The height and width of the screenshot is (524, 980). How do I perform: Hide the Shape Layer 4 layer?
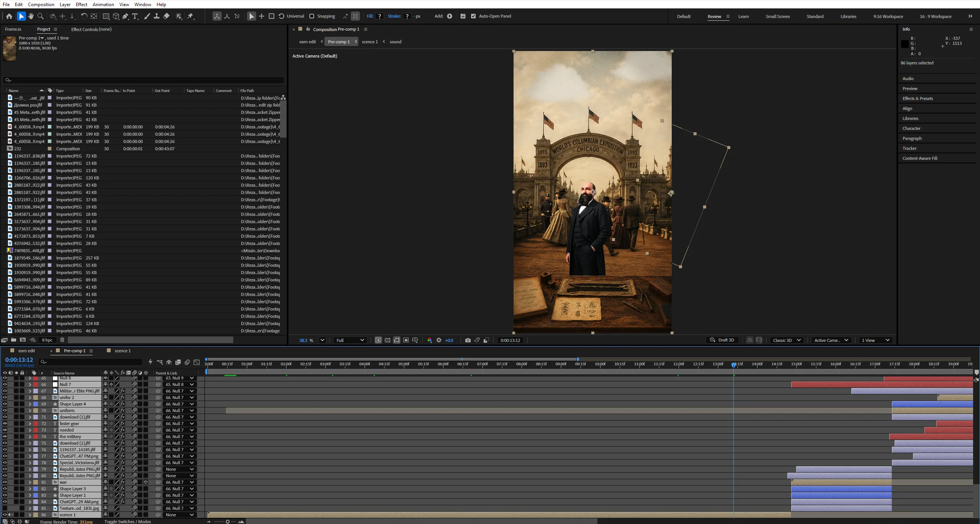click(5, 404)
